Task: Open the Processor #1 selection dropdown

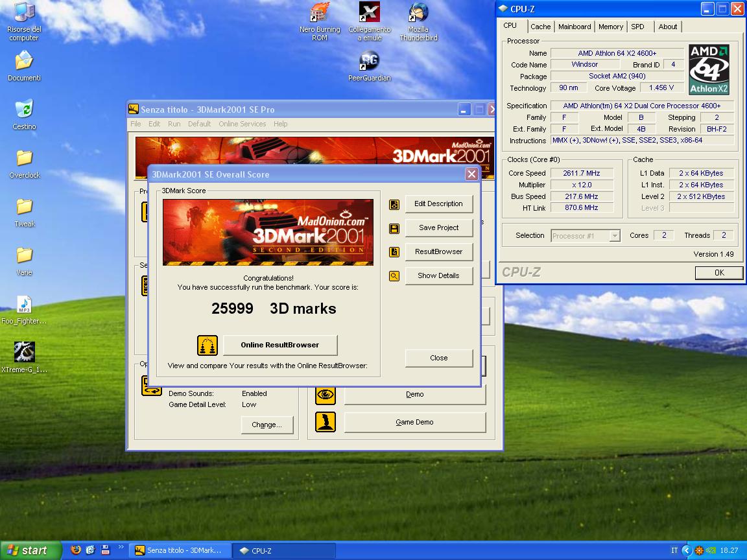Action: (586, 236)
